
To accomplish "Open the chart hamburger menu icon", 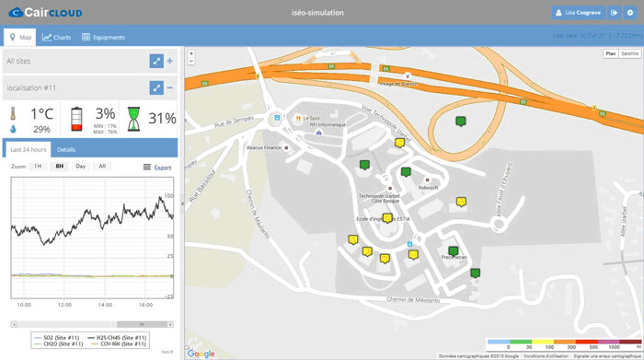I will [x=146, y=167].
